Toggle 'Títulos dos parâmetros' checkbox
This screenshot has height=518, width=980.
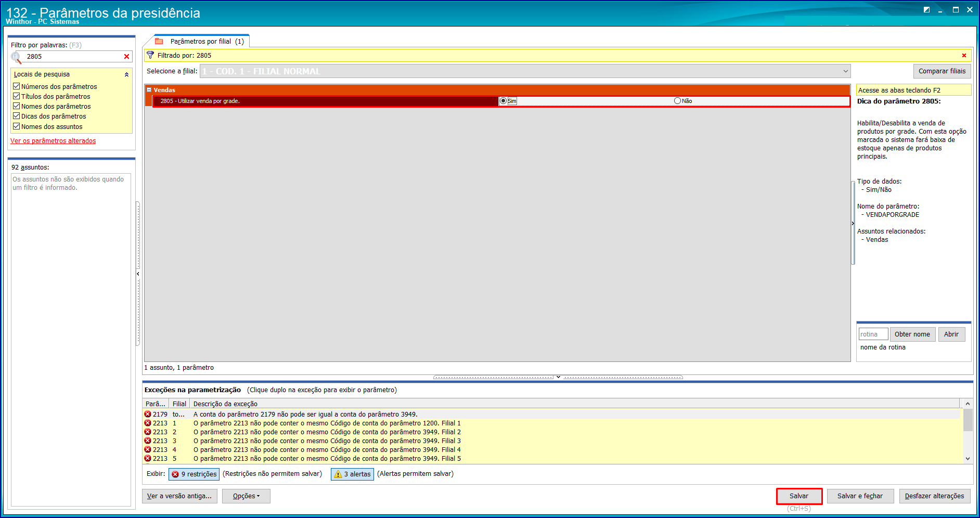(17, 96)
